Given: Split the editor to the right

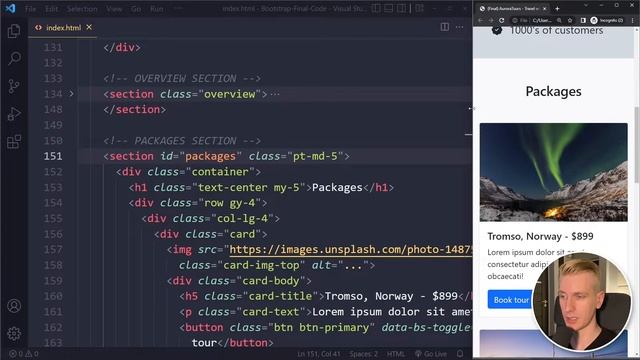Looking at the screenshot, I should [x=444, y=27].
